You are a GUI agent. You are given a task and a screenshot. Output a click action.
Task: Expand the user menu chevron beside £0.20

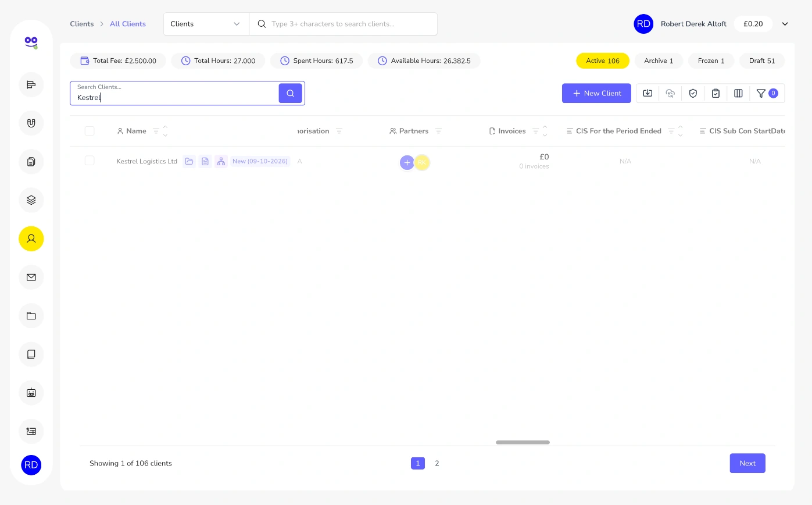point(785,24)
